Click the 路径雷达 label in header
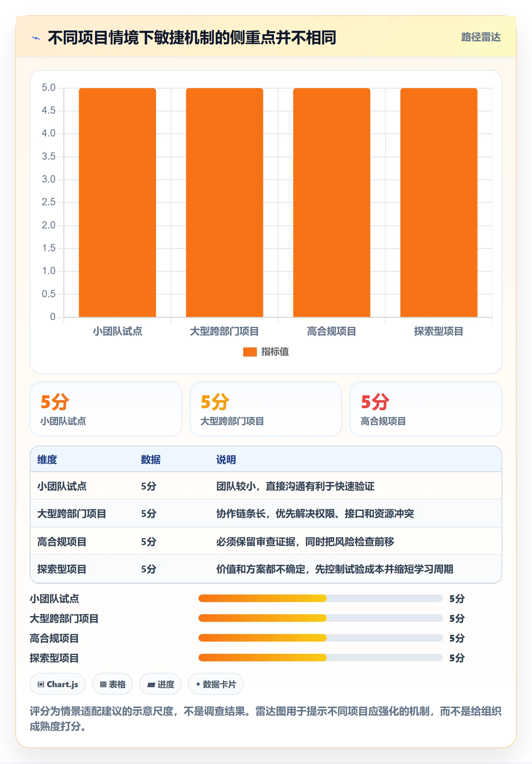Image resolution: width=532 pixels, height=764 pixels. pyautogui.click(x=481, y=37)
